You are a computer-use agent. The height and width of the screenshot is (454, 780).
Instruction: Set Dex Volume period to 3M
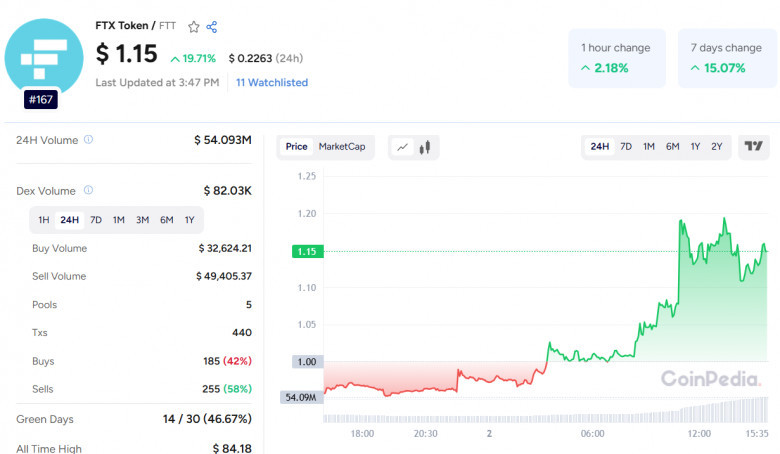[142, 220]
